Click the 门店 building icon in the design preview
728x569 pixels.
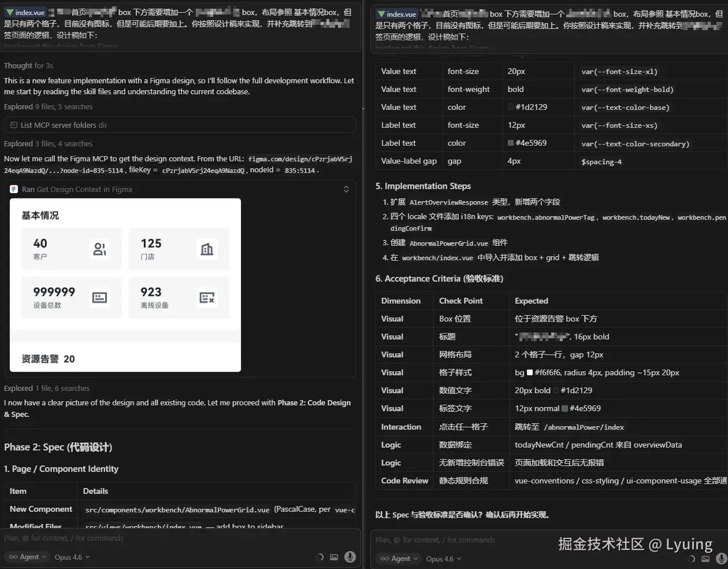point(207,249)
